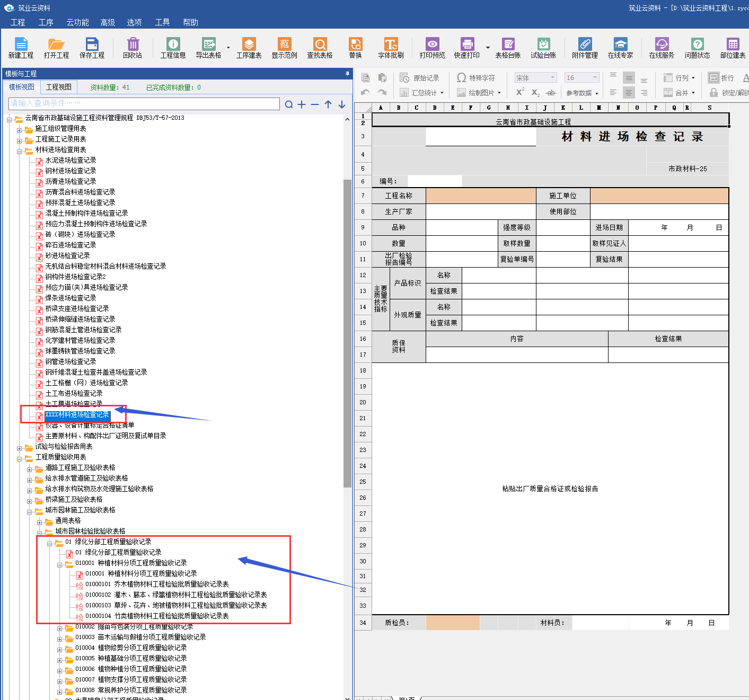The height and width of the screenshot is (700, 749).
Task: Open 打印预览 print preview
Action: click(x=432, y=48)
